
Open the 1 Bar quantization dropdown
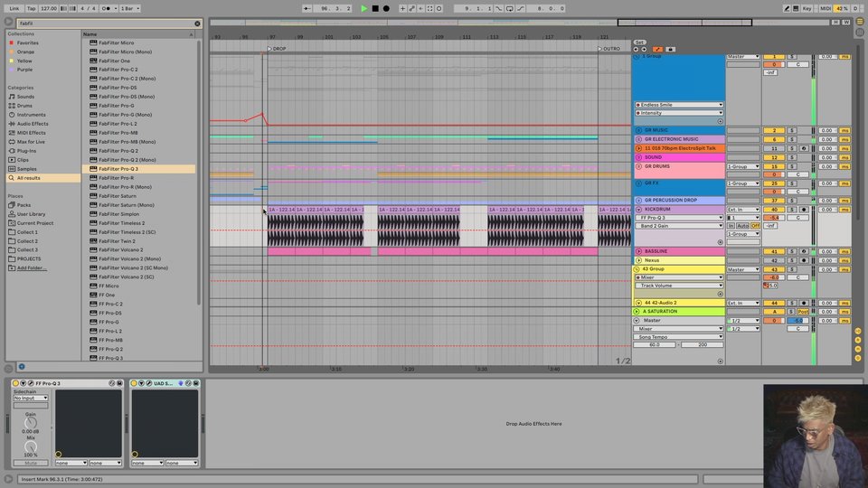pos(130,8)
